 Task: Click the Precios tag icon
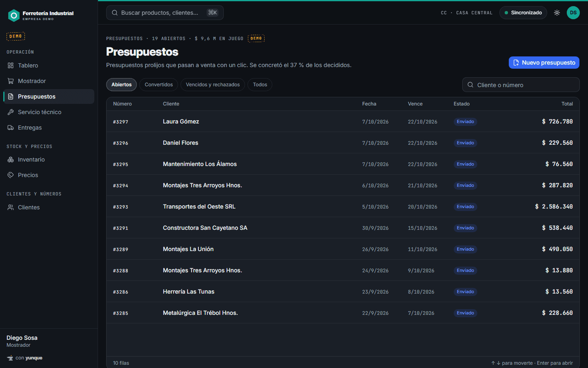[x=11, y=175]
